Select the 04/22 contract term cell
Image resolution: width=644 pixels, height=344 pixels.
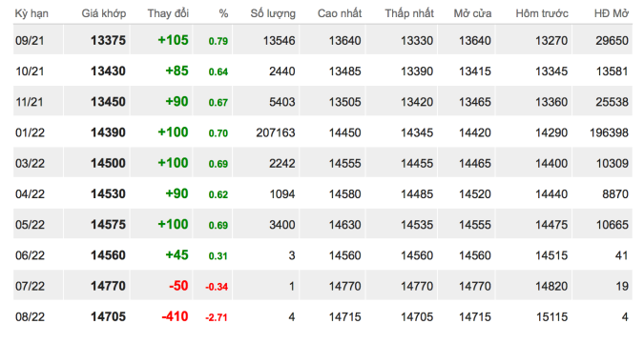[x=30, y=194]
